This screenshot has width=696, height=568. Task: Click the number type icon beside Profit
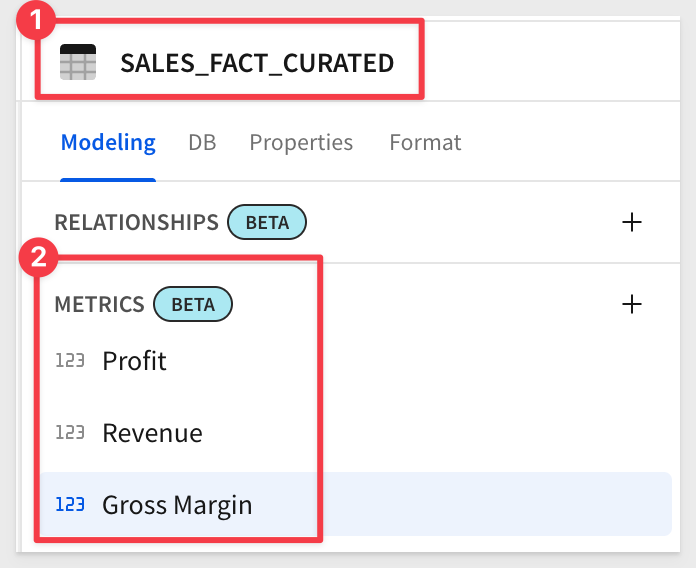(x=70, y=360)
